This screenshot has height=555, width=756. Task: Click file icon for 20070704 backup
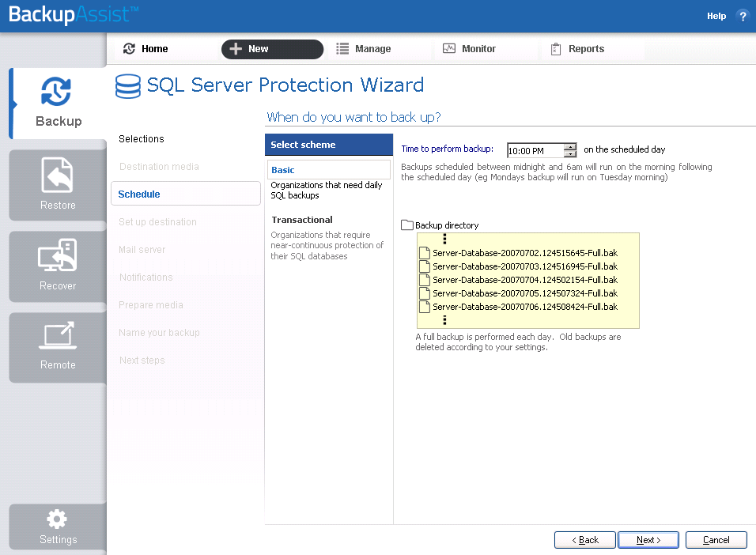tap(425, 280)
